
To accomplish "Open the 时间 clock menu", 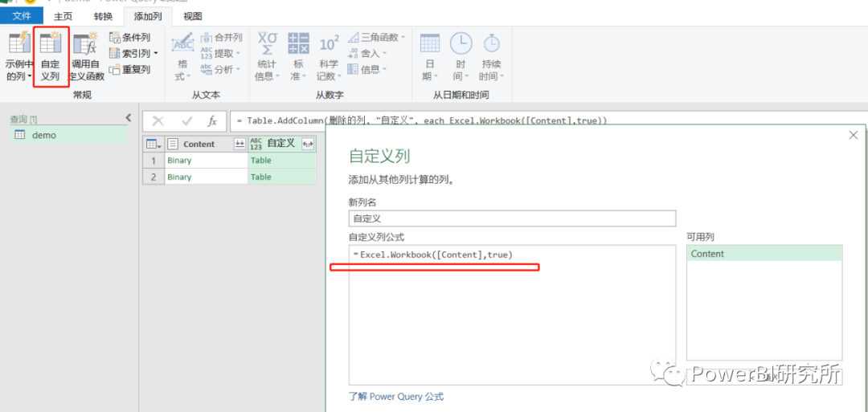I will click(461, 56).
